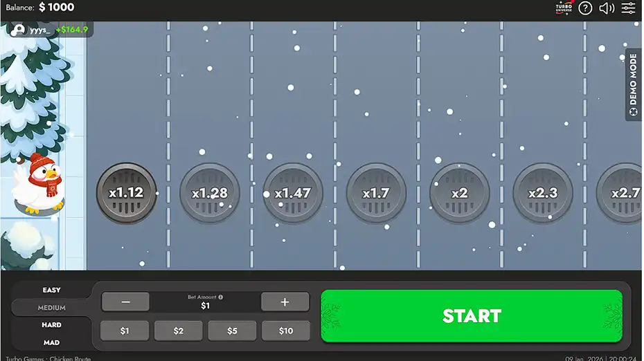Click the bet amount info icon
Viewport: 644px width, 361px height.
221,297
